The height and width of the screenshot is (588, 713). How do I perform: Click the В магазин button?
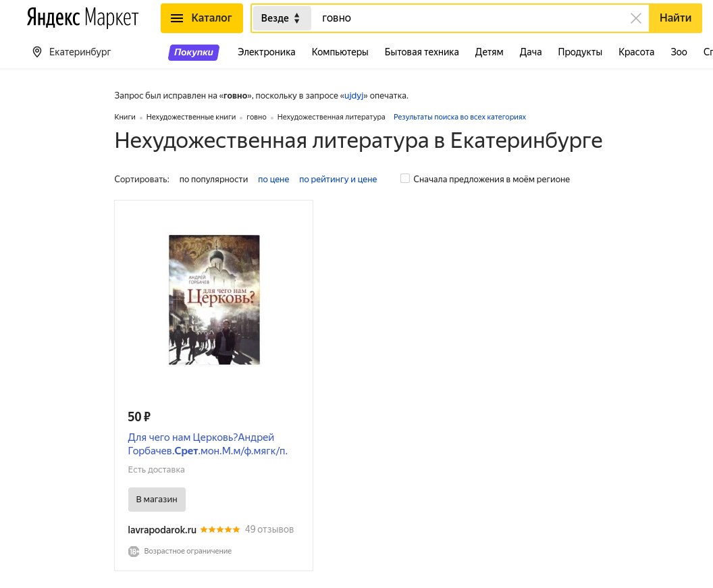[x=157, y=500]
